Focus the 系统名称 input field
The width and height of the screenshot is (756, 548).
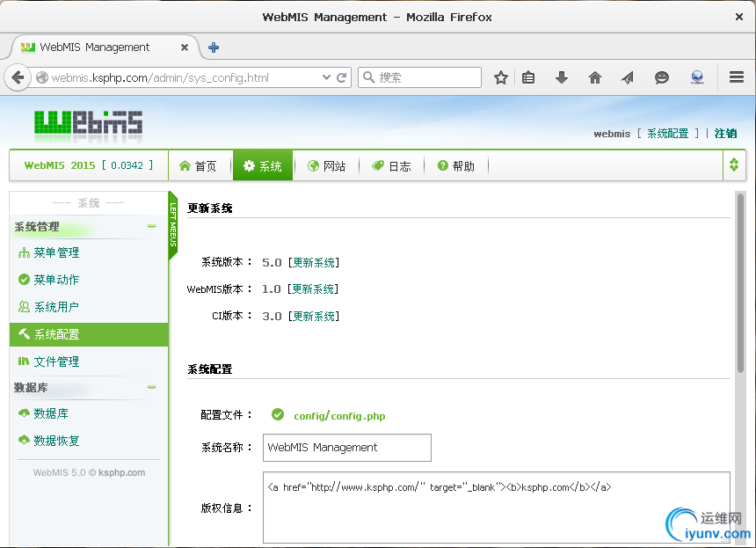coord(347,448)
